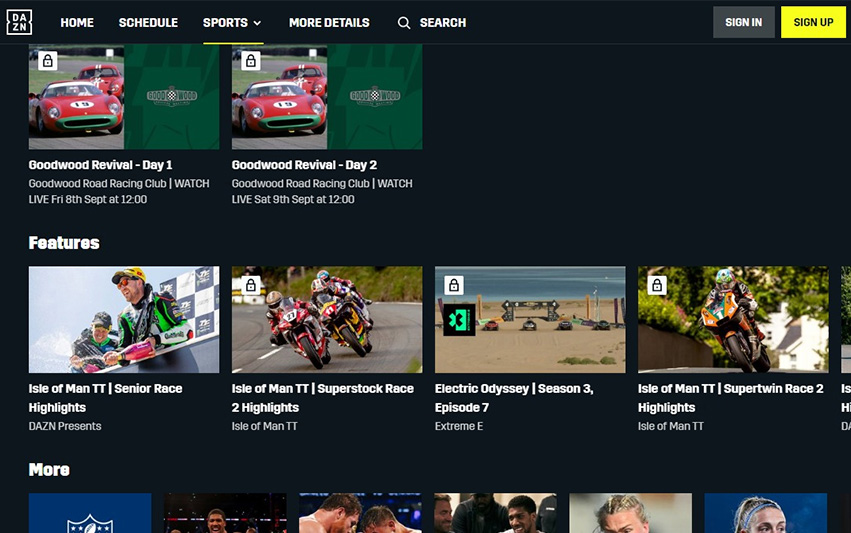Select second More thumbnail, boxer in ring
851x533 pixels.
(x=225, y=513)
